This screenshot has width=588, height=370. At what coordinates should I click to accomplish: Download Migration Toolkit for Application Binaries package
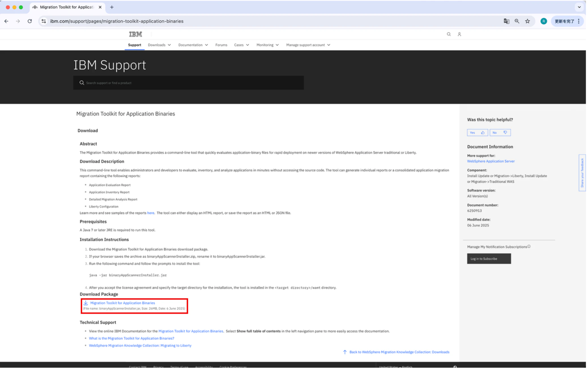(x=123, y=303)
